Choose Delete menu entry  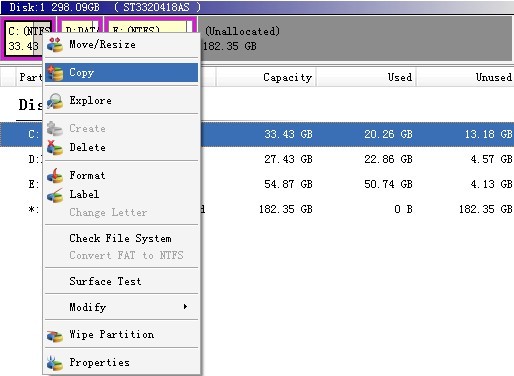122,147
